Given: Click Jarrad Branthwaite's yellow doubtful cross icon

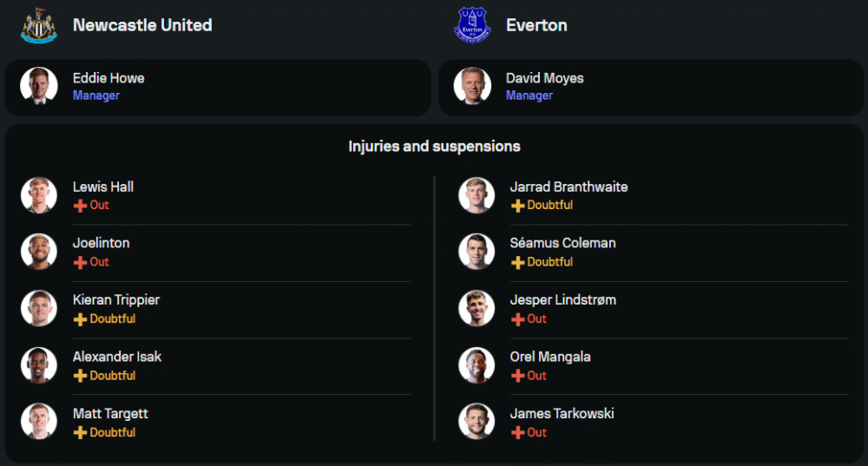Looking at the screenshot, I should (517, 206).
